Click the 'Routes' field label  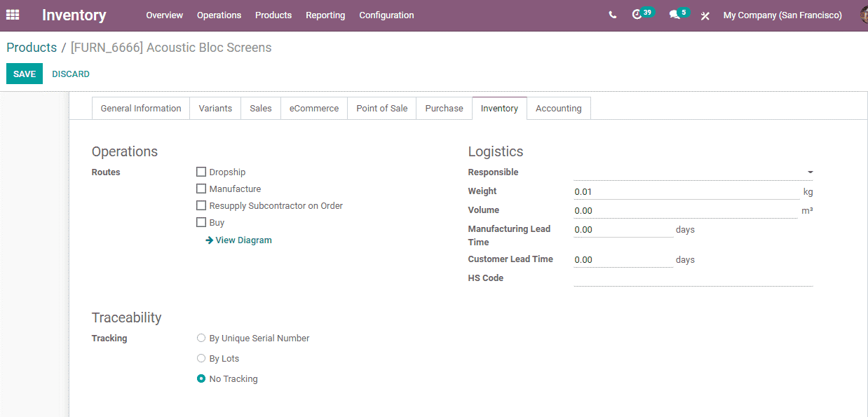[106, 172]
